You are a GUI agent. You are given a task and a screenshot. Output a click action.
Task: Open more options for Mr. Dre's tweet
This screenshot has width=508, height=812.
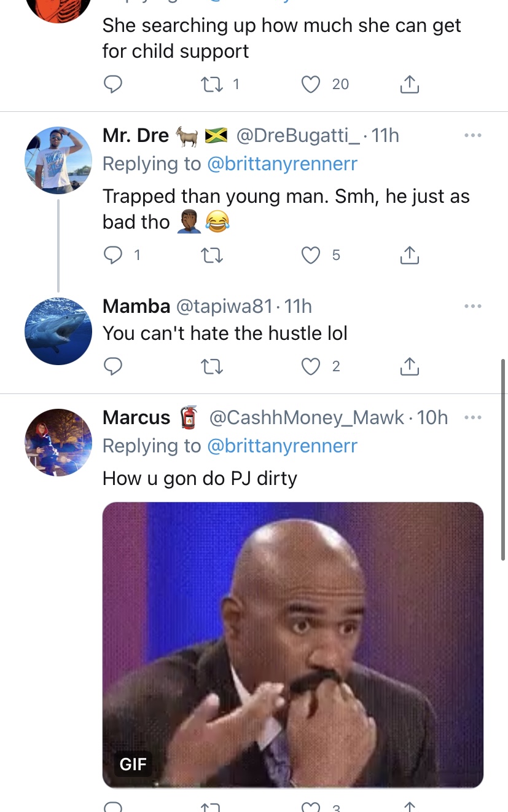coord(472,135)
